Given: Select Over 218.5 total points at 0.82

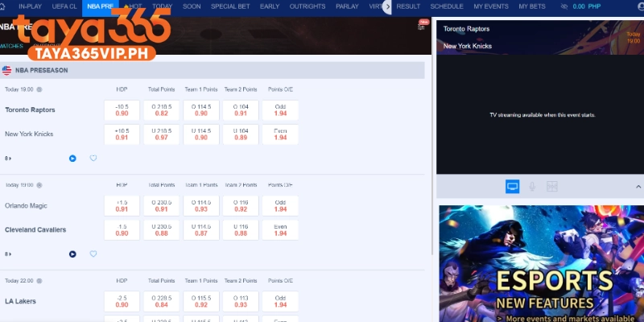Looking at the screenshot, I should [x=162, y=110].
